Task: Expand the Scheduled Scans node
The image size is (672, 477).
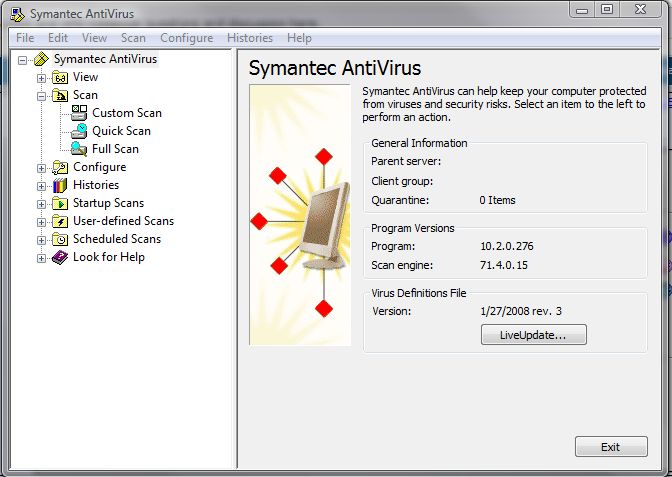Action: point(41,240)
